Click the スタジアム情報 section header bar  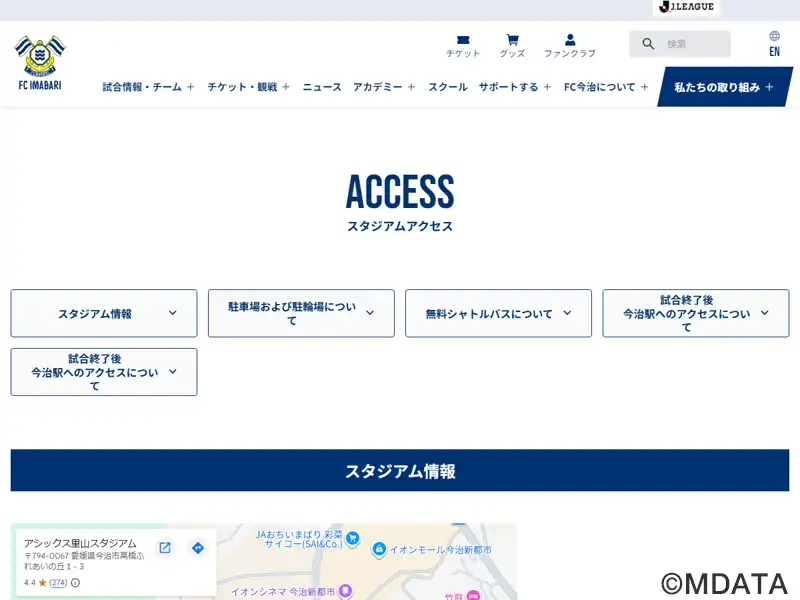tap(400, 470)
